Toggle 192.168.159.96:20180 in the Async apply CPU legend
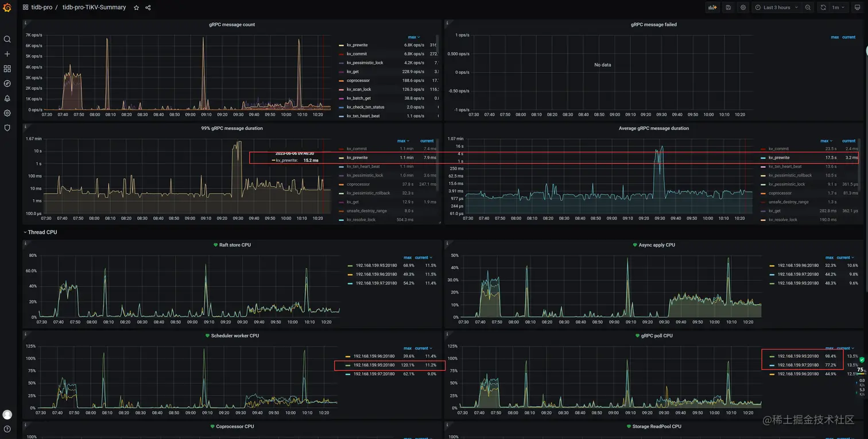This screenshot has height=439, width=868. tap(798, 265)
